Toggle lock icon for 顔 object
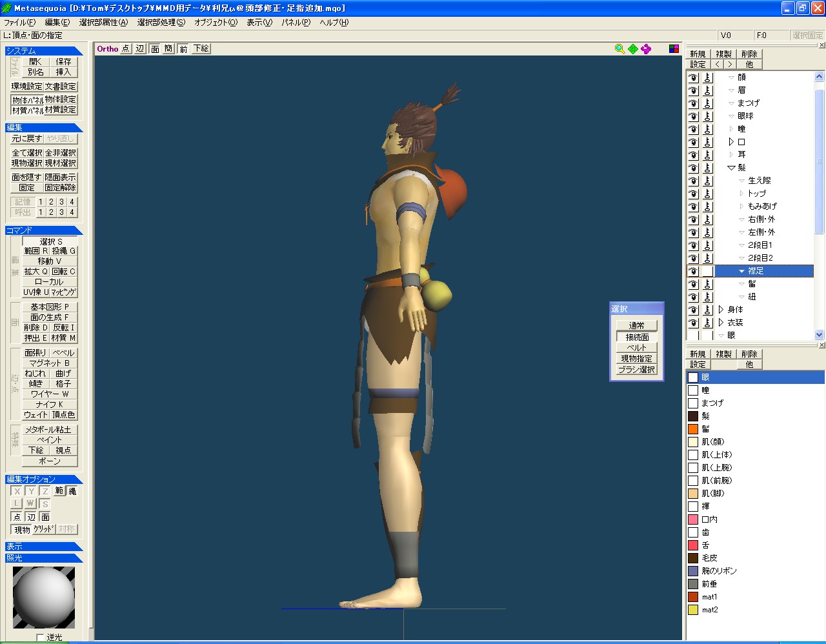Screen dimensions: 826x644 coord(708,77)
